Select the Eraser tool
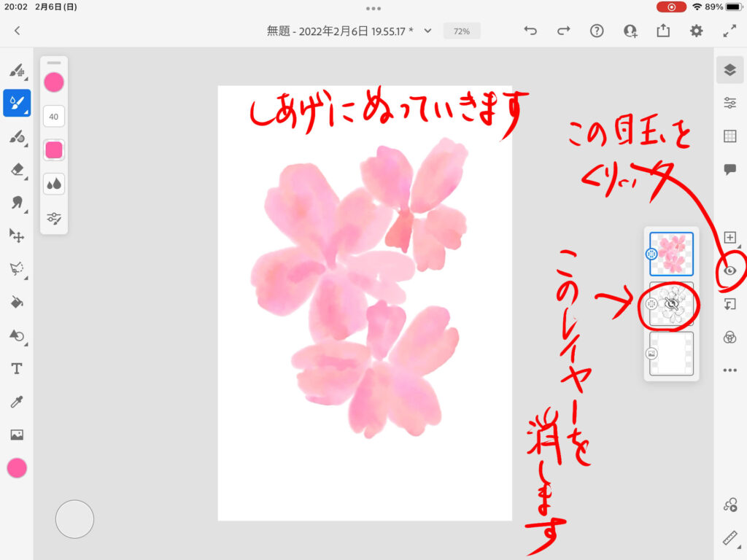The width and height of the screenshot is (747, 560). coord(16,170)
